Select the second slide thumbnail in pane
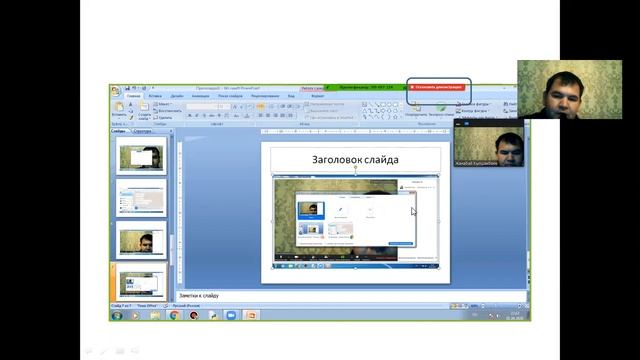 [x=141, y=198]
